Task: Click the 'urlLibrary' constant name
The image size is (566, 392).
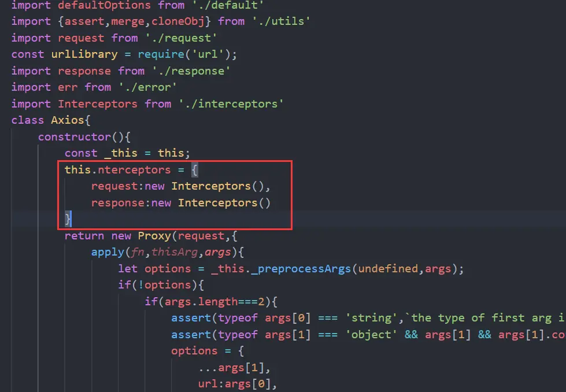Action: pyautogui.click(x=84, y=54)
